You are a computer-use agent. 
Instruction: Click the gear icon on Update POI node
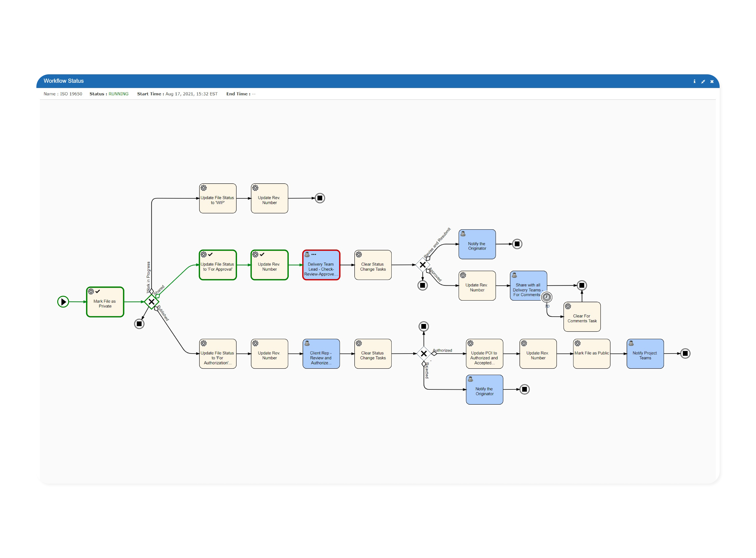click(470, 343)
